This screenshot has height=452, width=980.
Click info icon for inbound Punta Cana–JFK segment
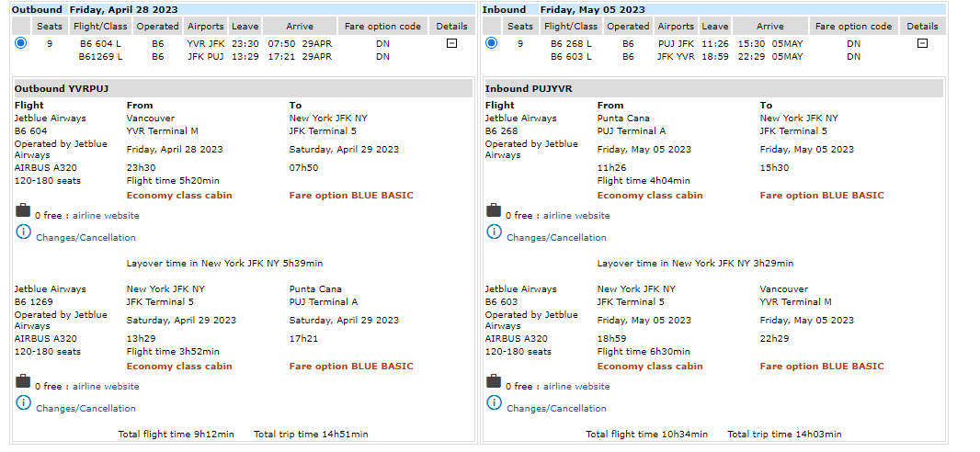(x=494, y=232)
